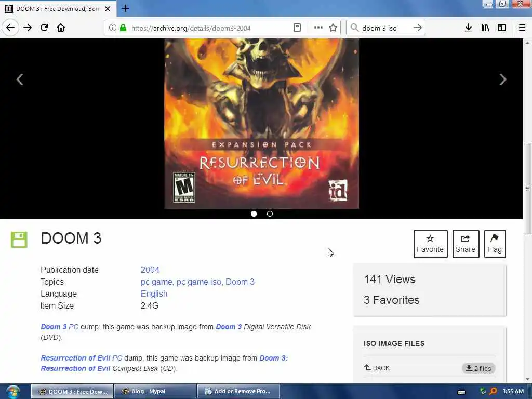This screenshot has height=399, width=532.
Task: Click the 3:55 AM system clock
Action: point(513,391)
